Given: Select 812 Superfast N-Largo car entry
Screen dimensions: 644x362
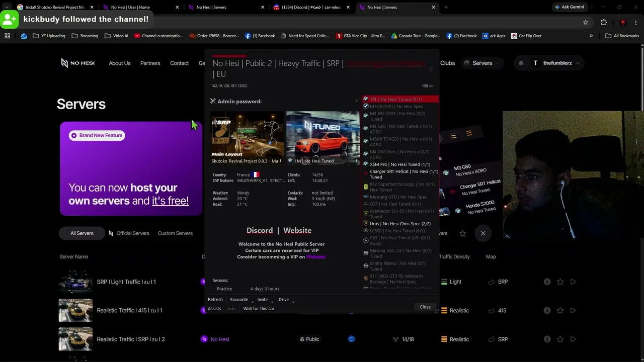Looking at the screenshot, I should coord(400,187).
